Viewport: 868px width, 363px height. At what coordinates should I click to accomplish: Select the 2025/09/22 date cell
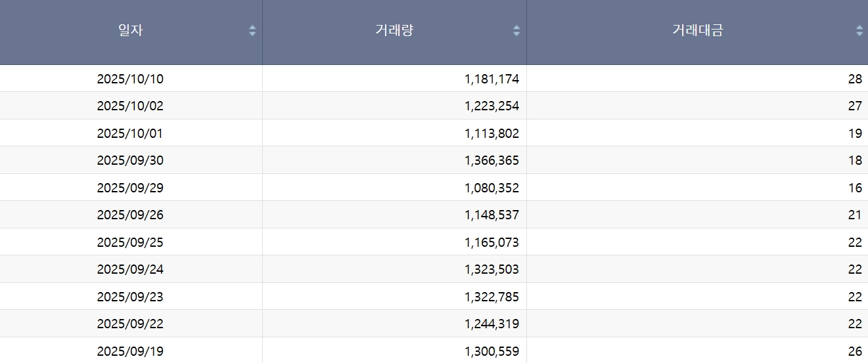pos(130,324)
